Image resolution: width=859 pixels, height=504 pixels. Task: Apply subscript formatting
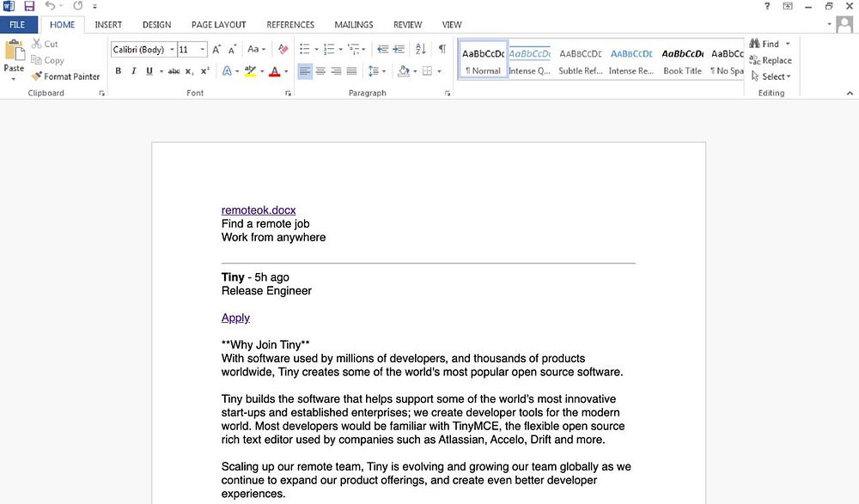(189, 71)
